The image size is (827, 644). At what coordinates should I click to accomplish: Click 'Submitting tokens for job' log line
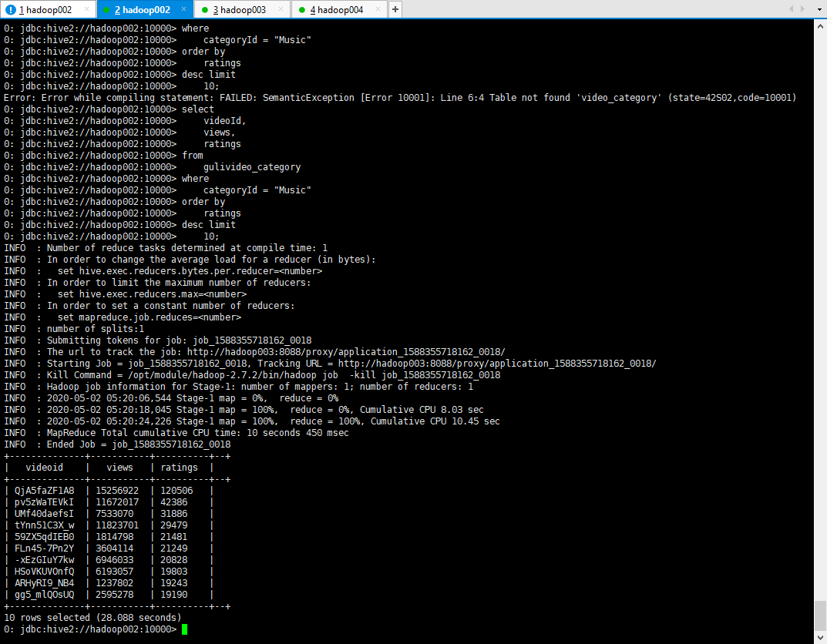click(x=158, y=340)
